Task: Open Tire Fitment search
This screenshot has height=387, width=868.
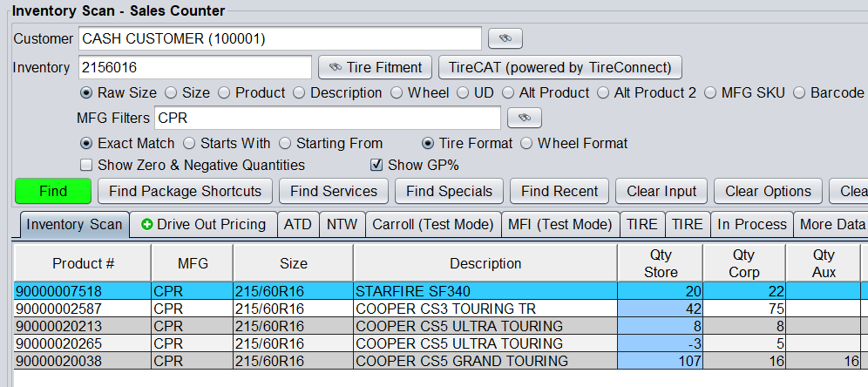Action: click(375, 67)
